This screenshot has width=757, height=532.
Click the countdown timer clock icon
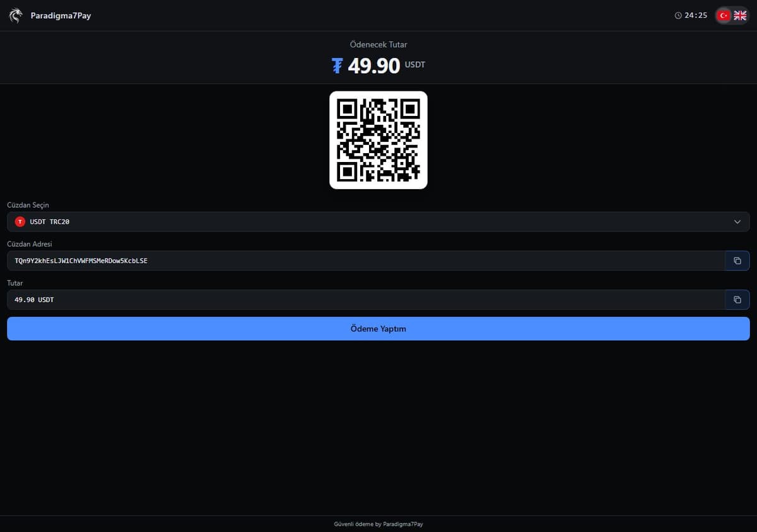pos(678,16)
